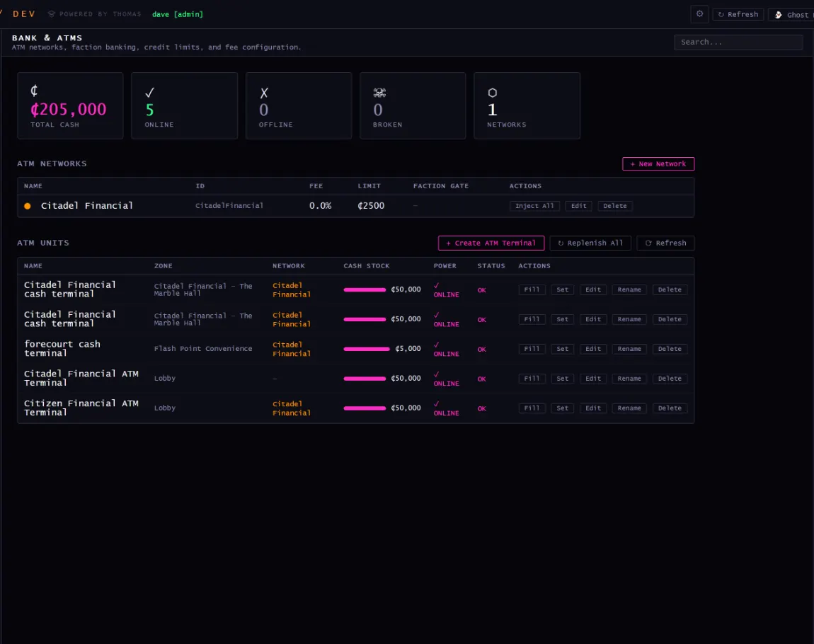814x644 pixels.
Task: Click Citizen Financial terminal's network link
Action: 292,408
